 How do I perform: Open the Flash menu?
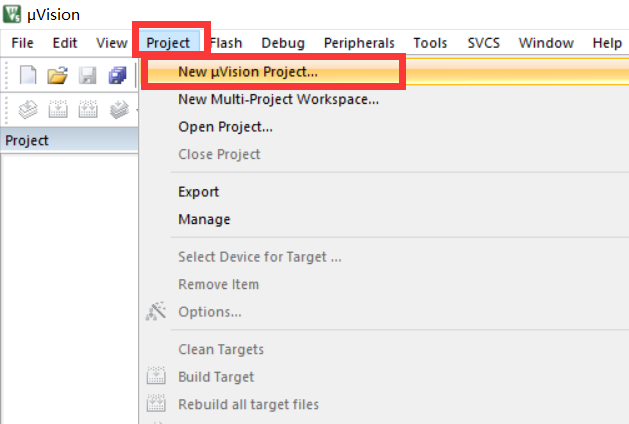tap(226, 43)
